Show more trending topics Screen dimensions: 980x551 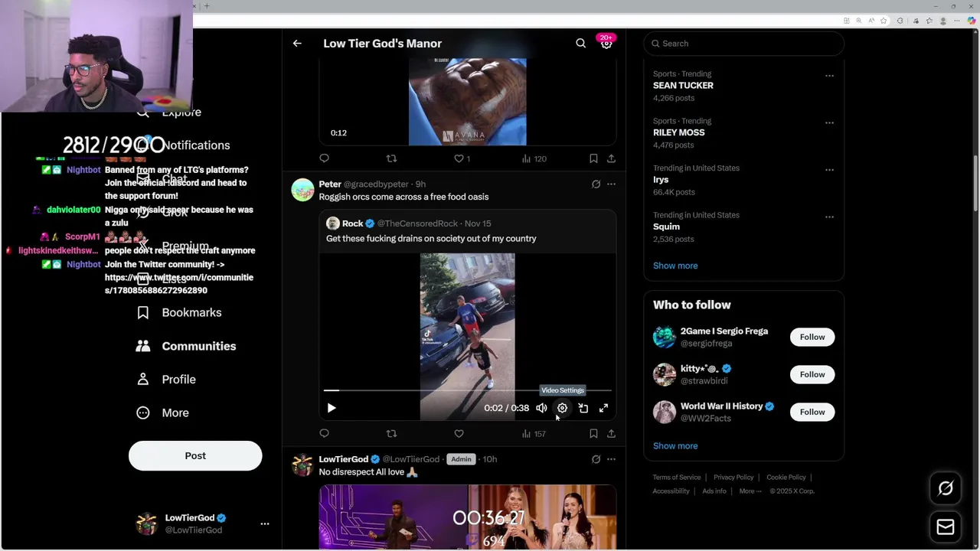pyautogui.click(x=675, y=266)
